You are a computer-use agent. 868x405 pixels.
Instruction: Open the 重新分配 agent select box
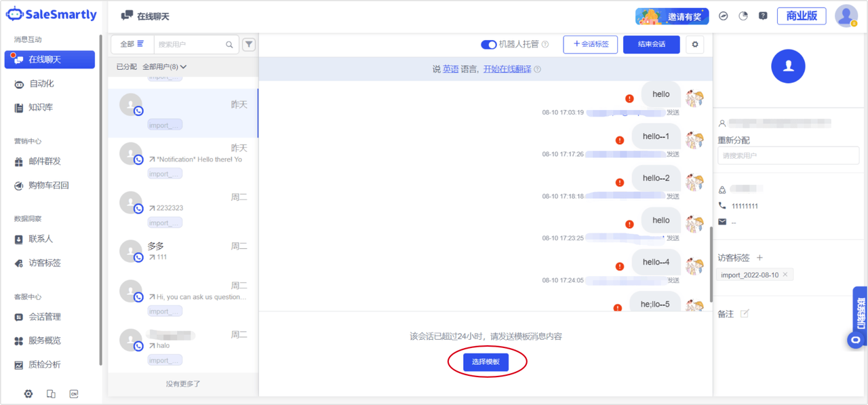point(788,155)
